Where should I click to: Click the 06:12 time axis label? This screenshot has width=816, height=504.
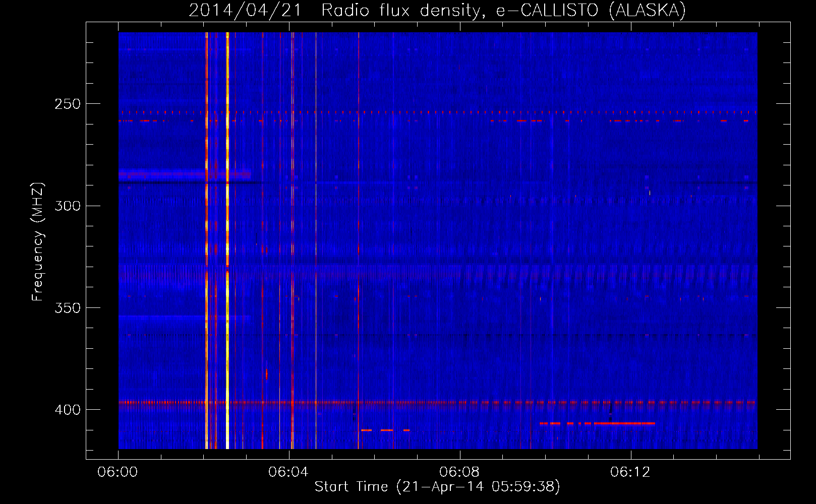[x=630, y=472]
